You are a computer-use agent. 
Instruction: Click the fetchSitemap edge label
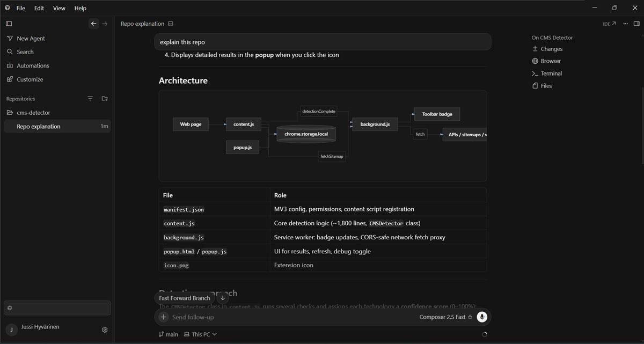[332, 156]
